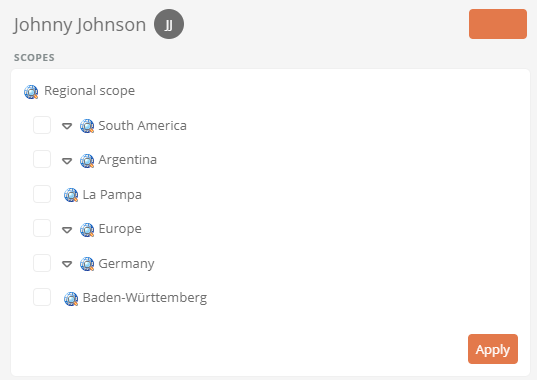Click the JJ user avatar badge
Image resolution: width=537 pixels, height=380 pixels.
(x=169, y=24)
